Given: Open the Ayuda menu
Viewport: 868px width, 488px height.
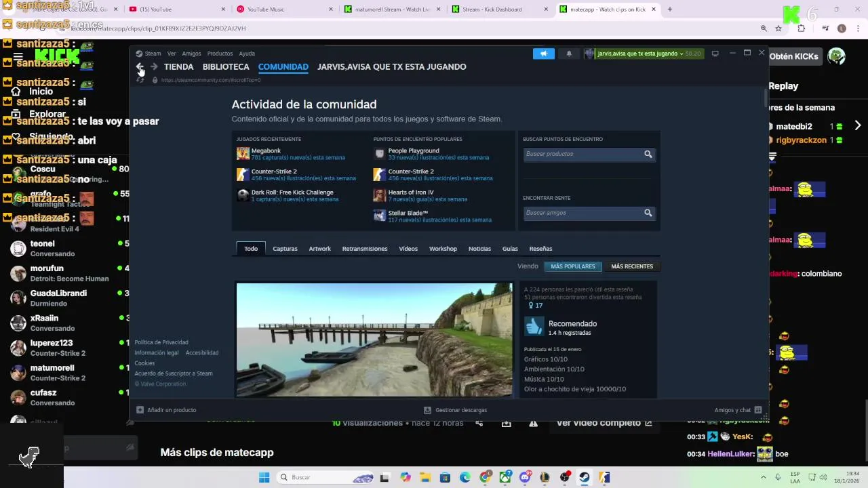Looking at the screenshot, I should pos(247,54).
